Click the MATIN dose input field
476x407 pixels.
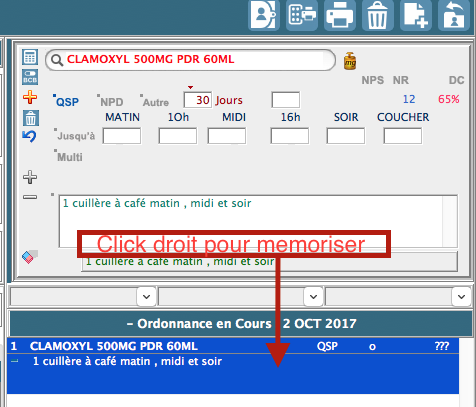tap(122, 136)
